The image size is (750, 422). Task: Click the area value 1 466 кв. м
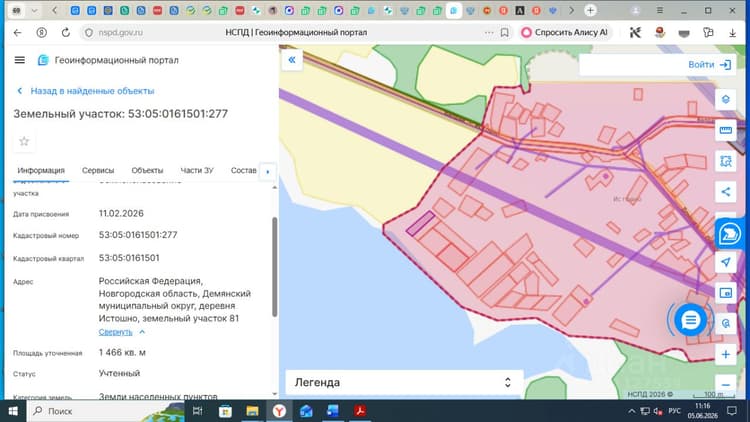click(122, 353)
